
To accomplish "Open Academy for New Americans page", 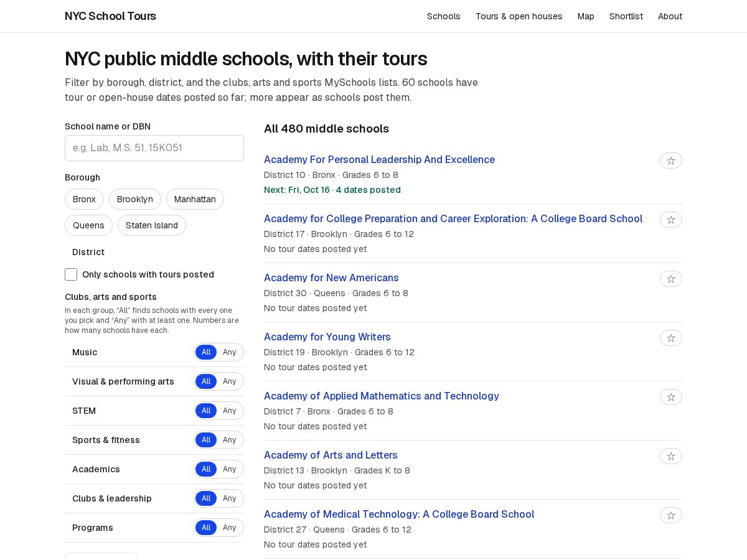I will pyautogui.click(x=331, y=278).
